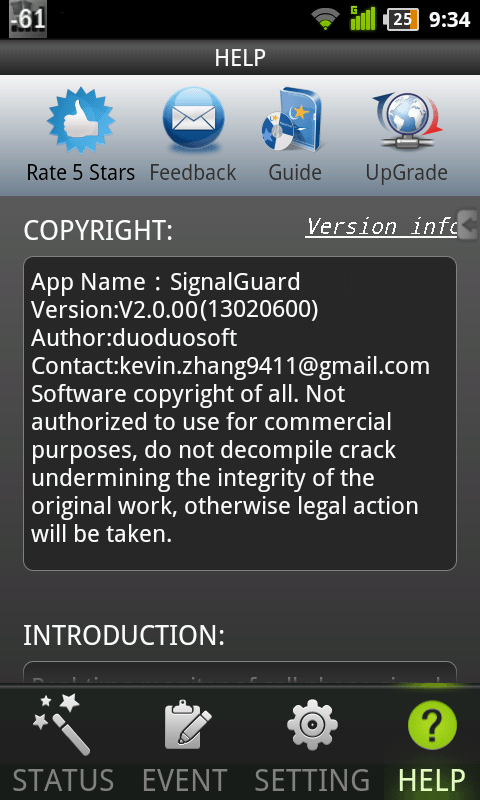Open the Feedback envelope icon

click(193, 119)
